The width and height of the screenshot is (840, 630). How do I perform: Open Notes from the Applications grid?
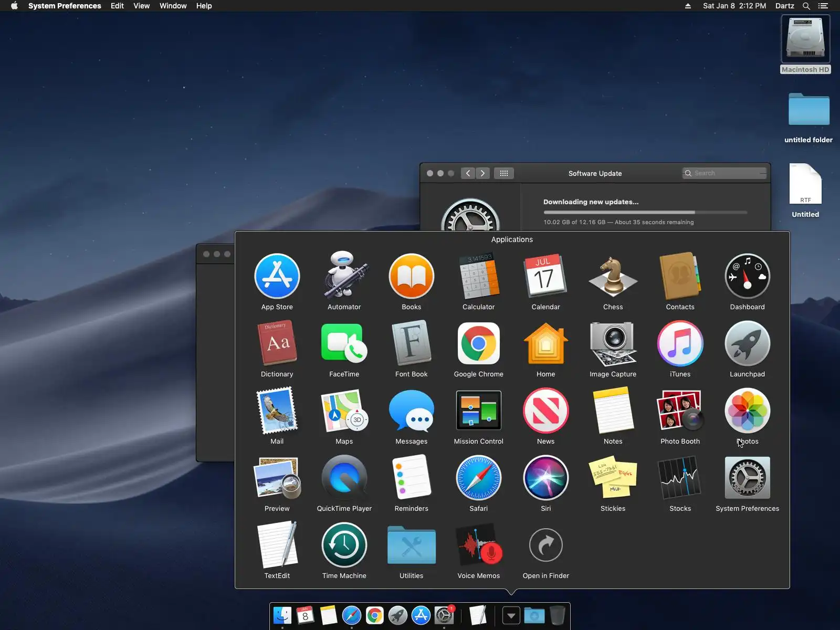click(x=613, y=411)
